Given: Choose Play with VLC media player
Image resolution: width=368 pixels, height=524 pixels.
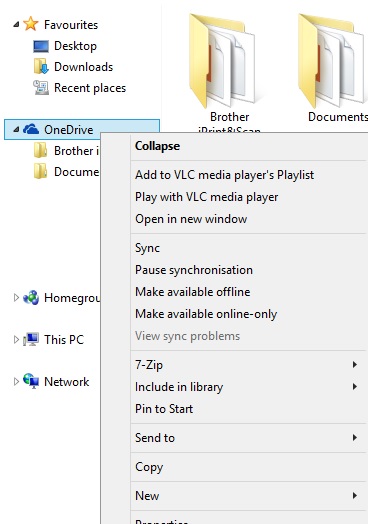Looking at the screenshot, I should pos(206,197).
